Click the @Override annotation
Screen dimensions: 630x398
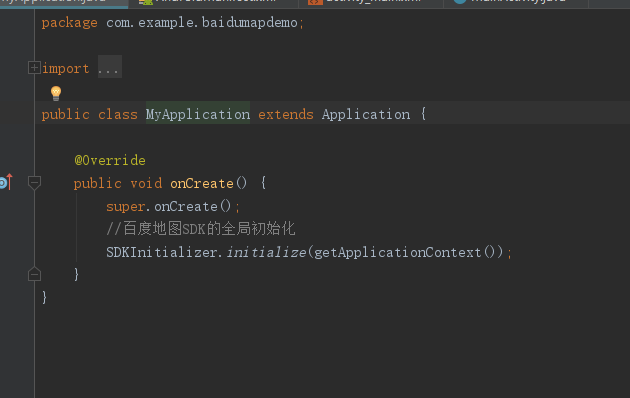(110, 160)
